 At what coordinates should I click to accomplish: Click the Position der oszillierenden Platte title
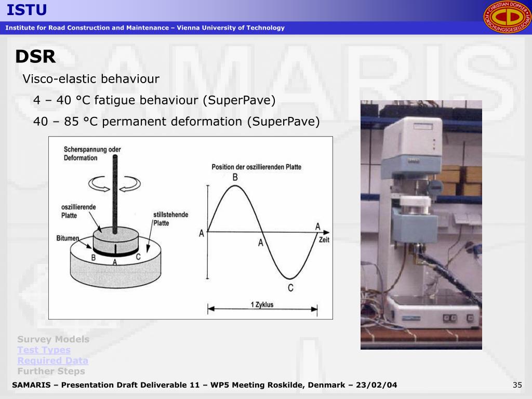tap(257, 167)
